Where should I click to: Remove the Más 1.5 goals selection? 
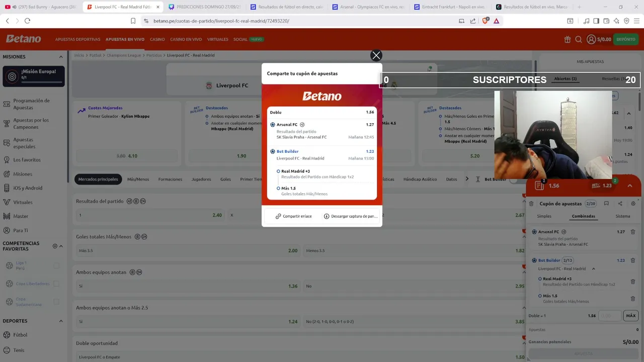(633, 299)
